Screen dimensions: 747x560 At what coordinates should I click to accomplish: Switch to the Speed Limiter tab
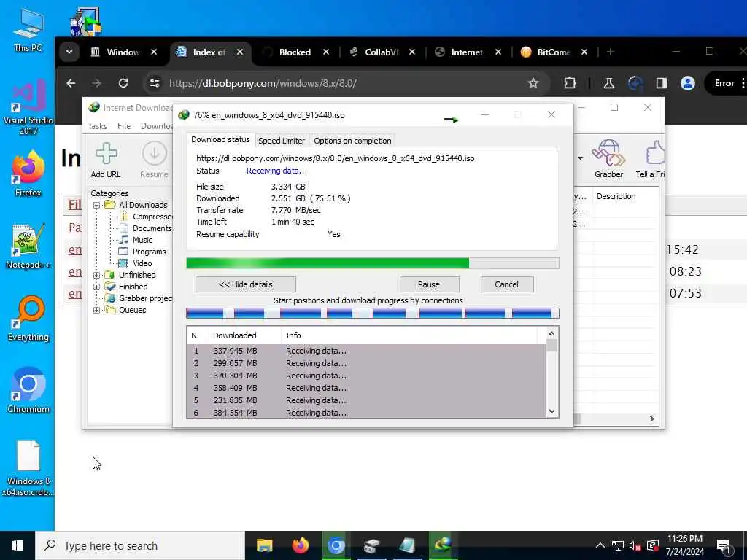(282, 141)
